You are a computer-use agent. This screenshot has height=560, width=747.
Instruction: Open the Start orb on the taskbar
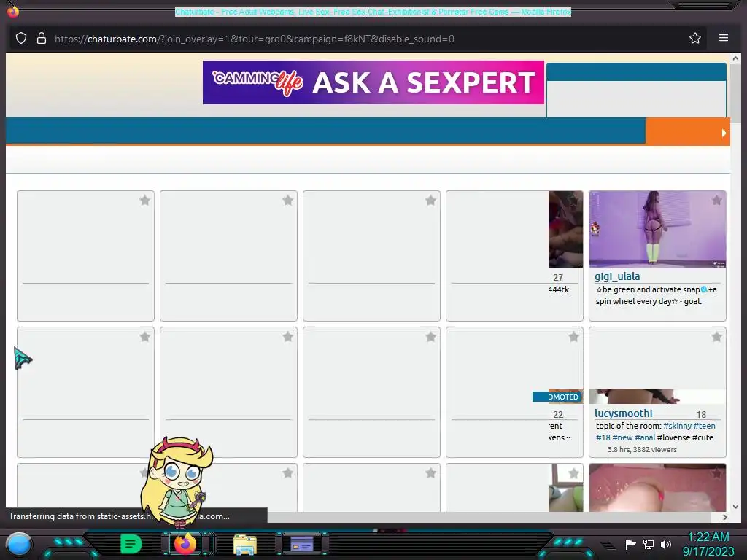pyautogui.click(x=18, y=544)
